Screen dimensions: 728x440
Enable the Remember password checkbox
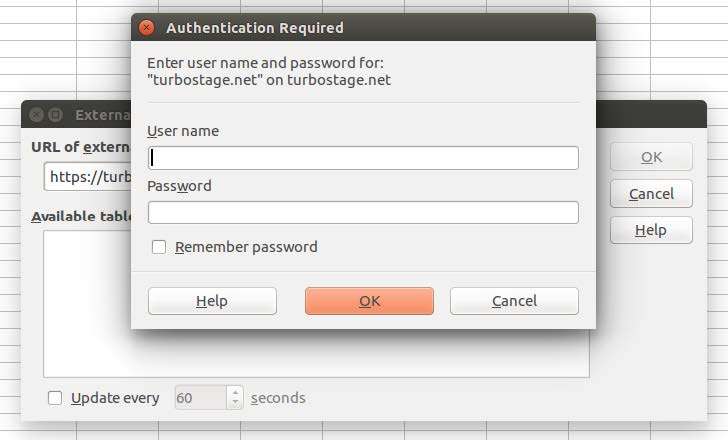[x=159, y=247]
